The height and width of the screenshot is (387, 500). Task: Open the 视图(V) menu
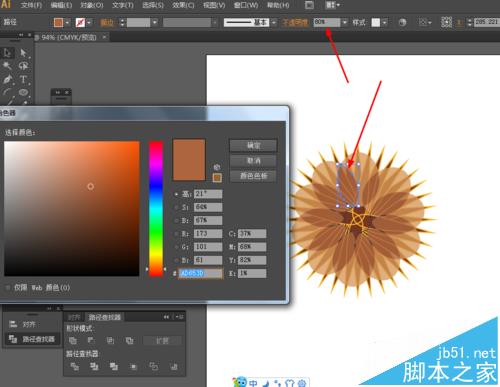coord(214,5)
